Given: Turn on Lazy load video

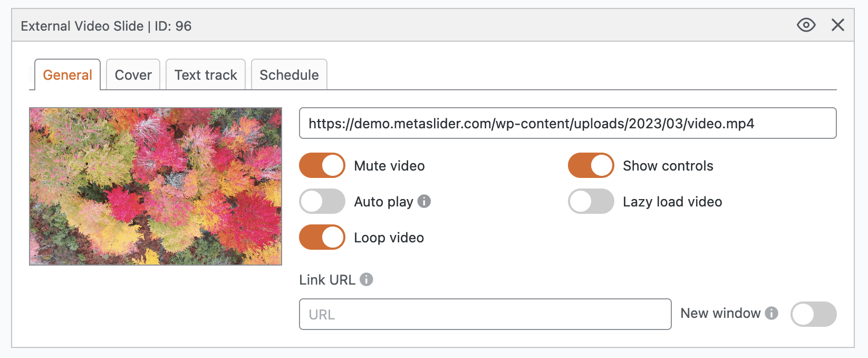Looking at the screenshot, I should coord(591,202).
